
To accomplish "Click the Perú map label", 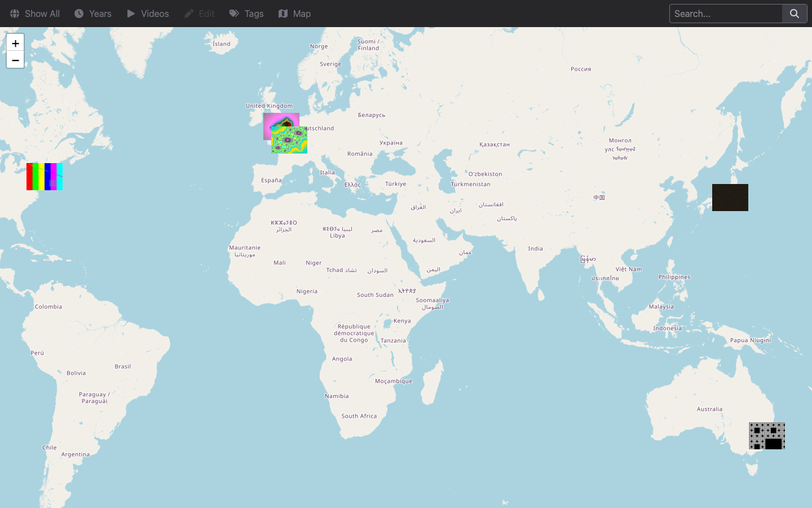I will tap(37, 353).
